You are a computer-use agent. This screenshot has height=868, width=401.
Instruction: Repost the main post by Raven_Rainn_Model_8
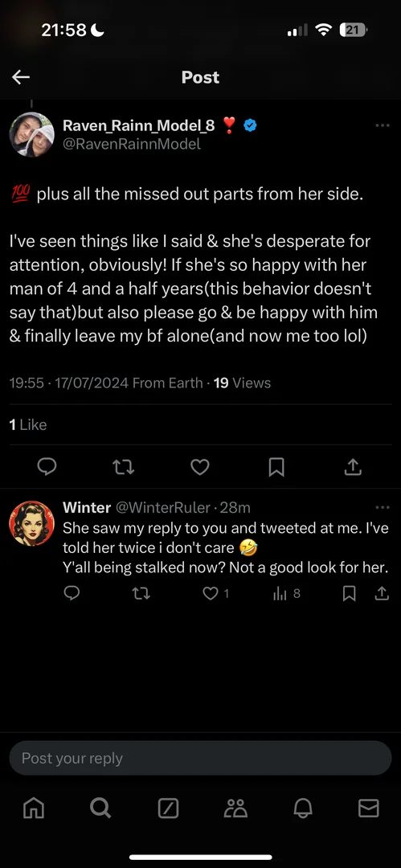pyautogui.click(x=123, y=468)
